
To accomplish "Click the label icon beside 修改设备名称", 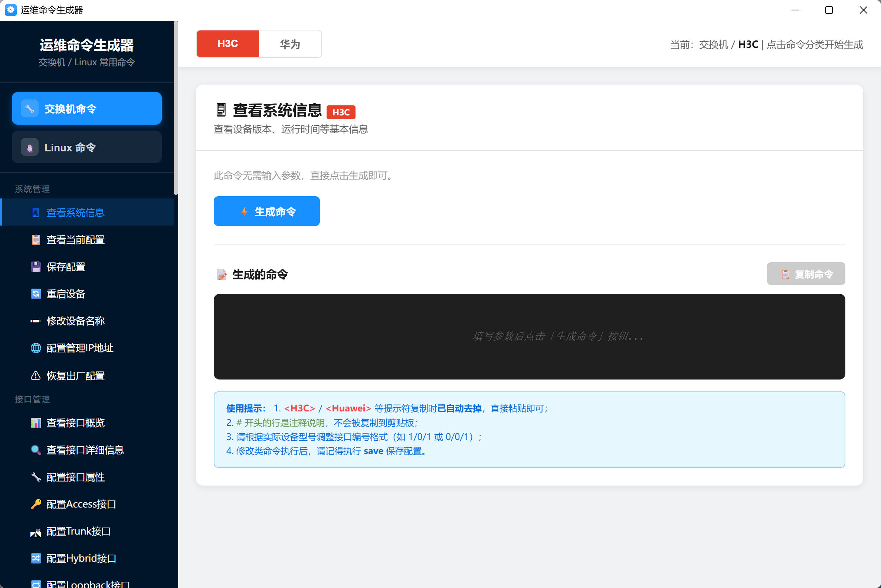I will point(36,321).
